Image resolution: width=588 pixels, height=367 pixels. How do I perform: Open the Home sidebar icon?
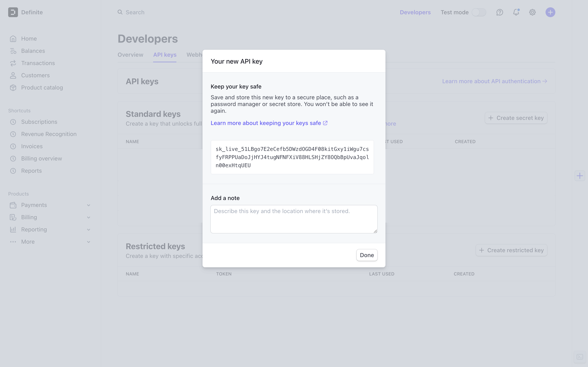point(13,39)
